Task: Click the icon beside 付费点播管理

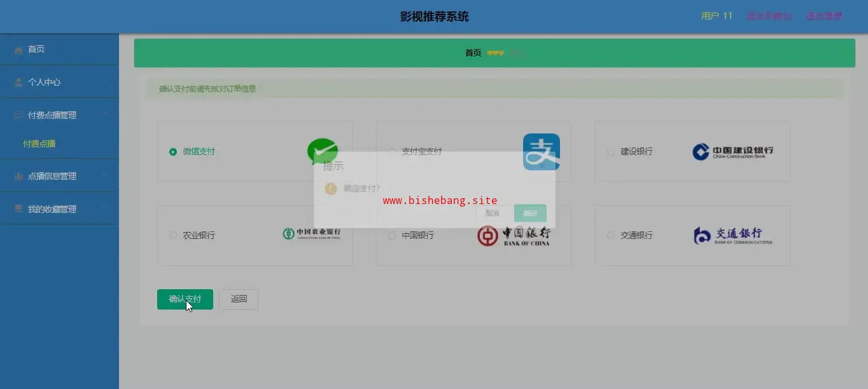Action: 18,115
